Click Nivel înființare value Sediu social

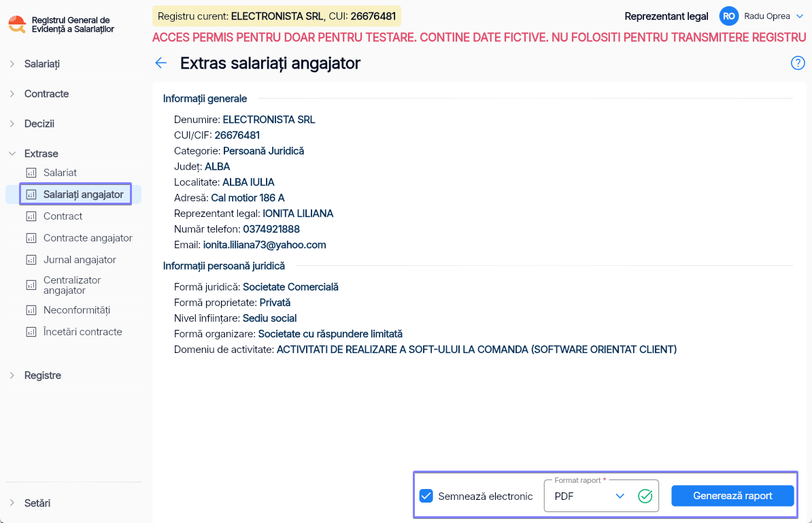[x=270, y=318]
